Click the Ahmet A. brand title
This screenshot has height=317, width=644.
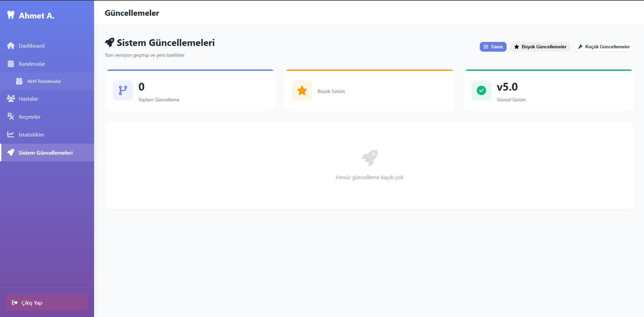37,15
